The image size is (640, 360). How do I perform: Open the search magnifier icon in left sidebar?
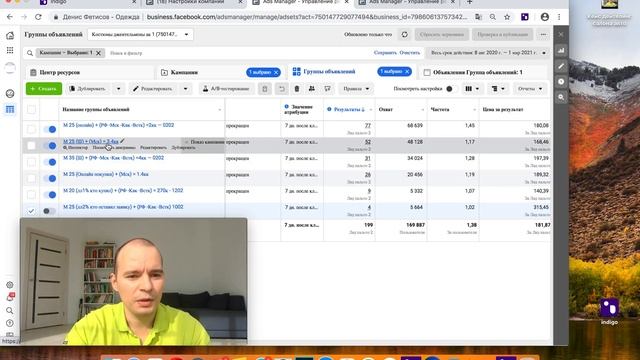point(10,311)
